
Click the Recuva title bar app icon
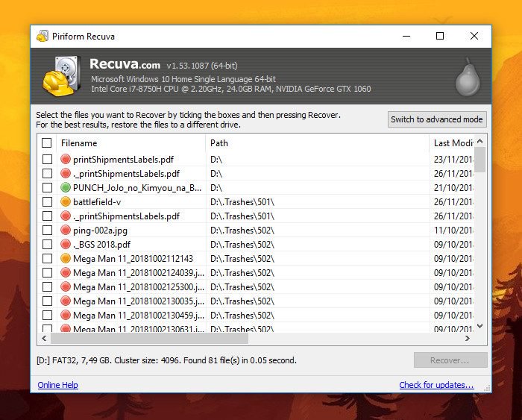click(x=43, y=36)
